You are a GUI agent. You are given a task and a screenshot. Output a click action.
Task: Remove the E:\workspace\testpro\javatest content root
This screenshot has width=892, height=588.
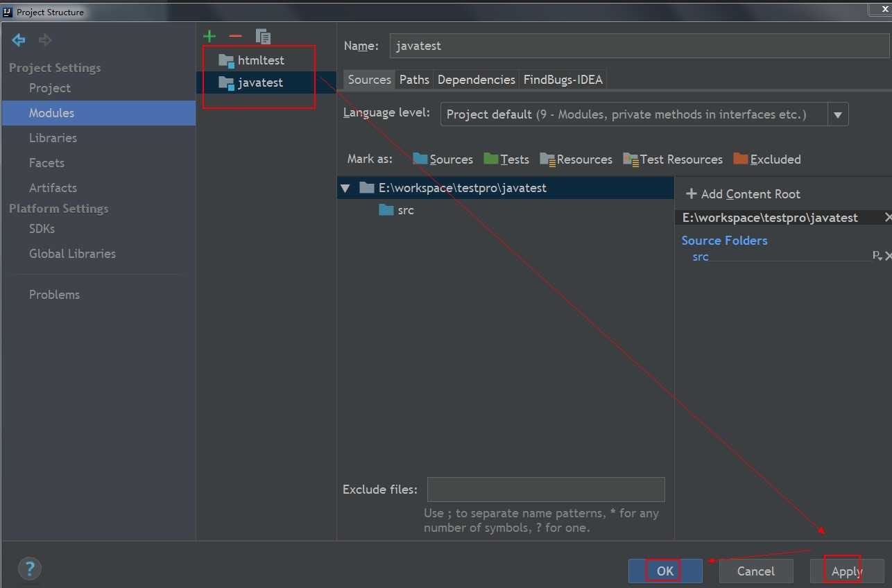tap(888, 218)
